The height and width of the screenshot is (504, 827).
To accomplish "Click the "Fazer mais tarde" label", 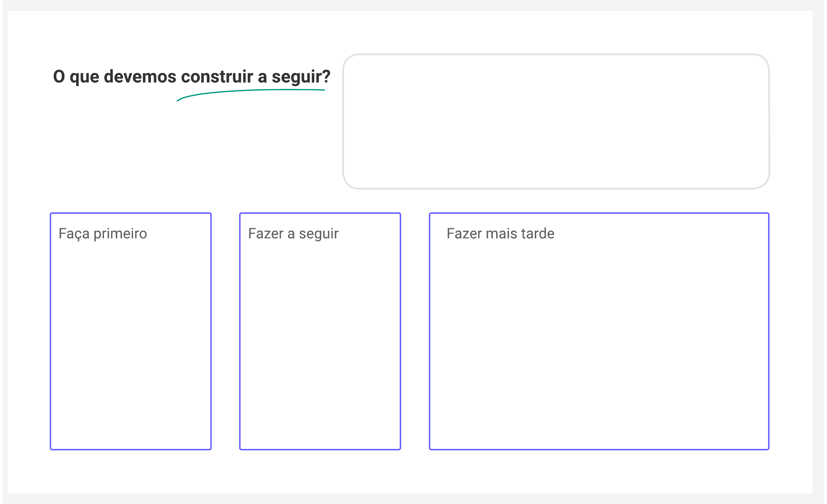I will pos(500,233).
